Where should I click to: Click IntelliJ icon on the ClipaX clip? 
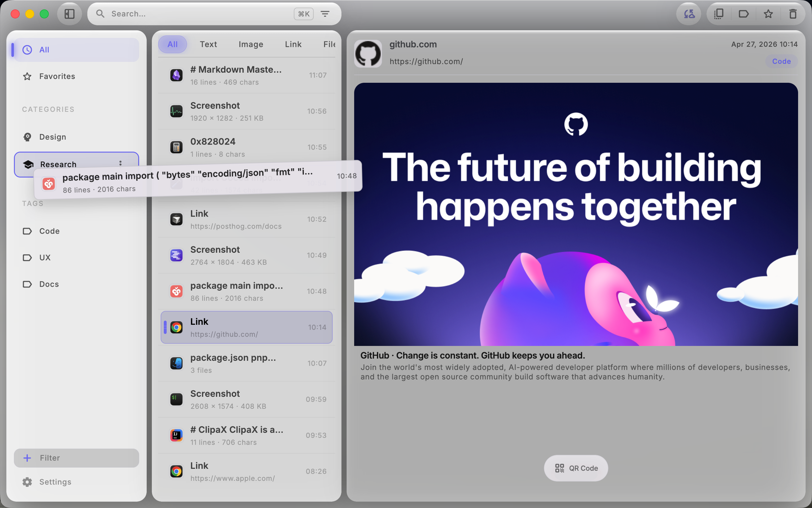tap(176, 435)
